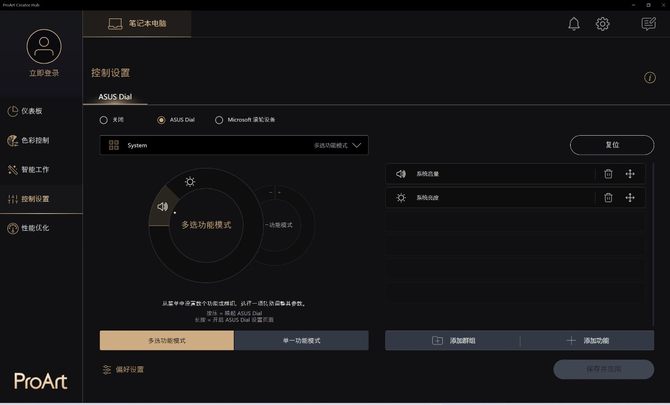
Task: Delete the 系统音量 function with trash icon
Action: (608, 174)
